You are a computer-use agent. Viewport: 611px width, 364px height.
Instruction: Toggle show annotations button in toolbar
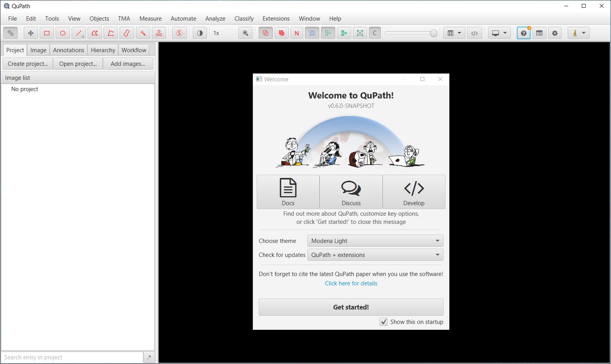266,33
